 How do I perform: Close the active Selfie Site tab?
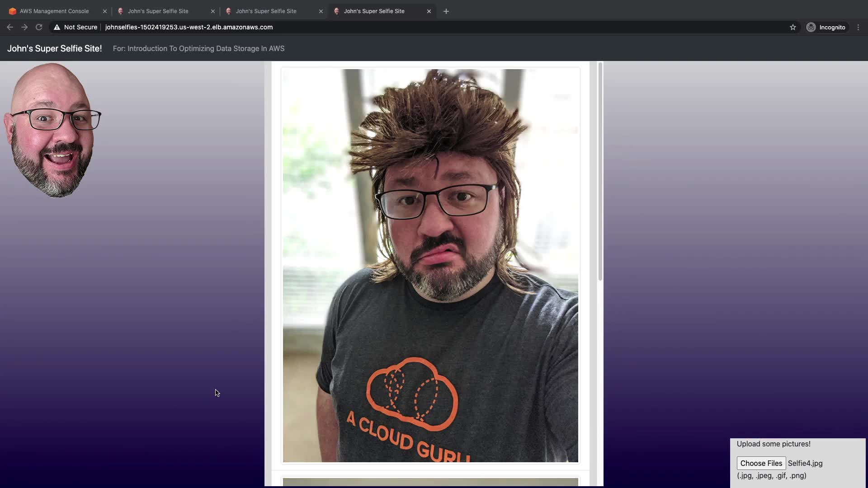tap(429, 11)
